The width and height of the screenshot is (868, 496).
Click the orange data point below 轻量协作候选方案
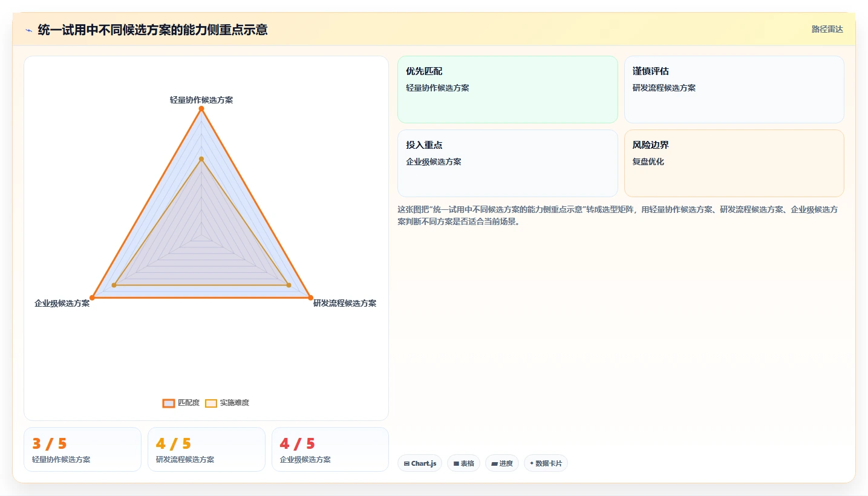pos(201,109)
